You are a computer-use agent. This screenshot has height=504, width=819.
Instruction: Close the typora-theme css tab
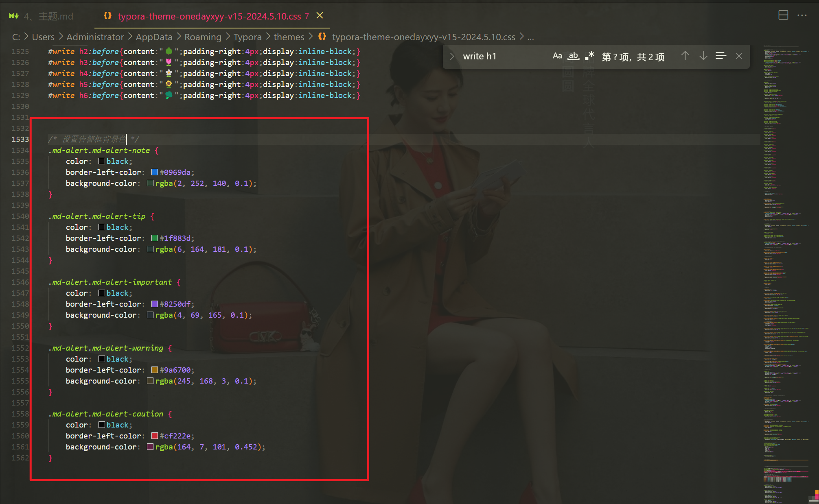pyautogui.click(x=320, y=15)
